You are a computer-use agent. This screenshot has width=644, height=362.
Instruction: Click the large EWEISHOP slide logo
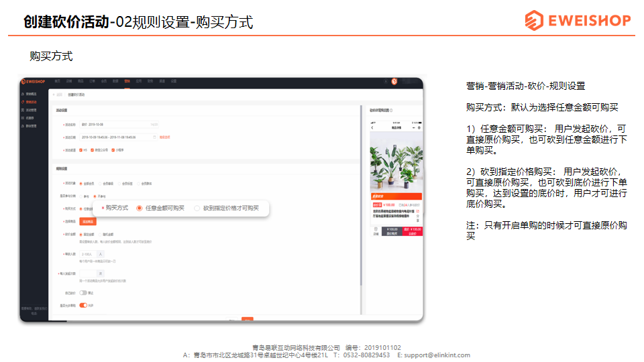coord(578,20)
